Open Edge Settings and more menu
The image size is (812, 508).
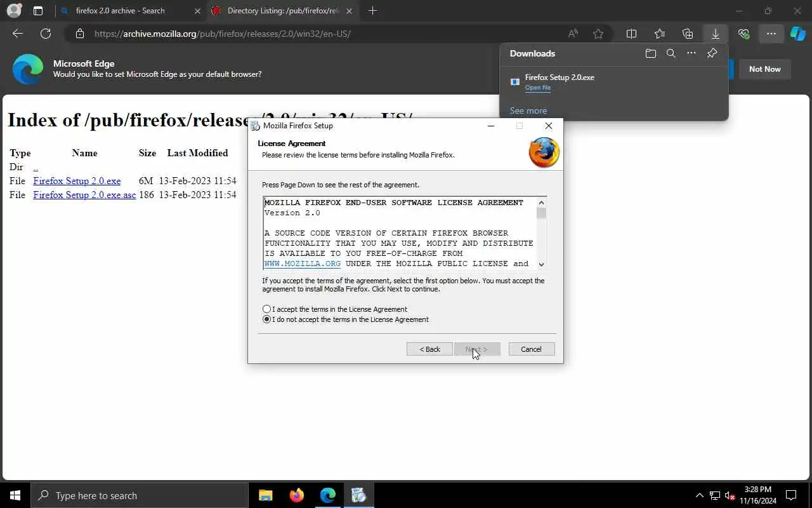(771, 34)
